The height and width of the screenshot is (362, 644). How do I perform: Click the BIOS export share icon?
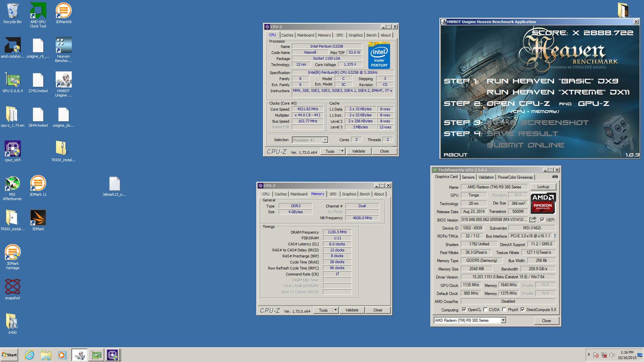click(x=533, y=220)
